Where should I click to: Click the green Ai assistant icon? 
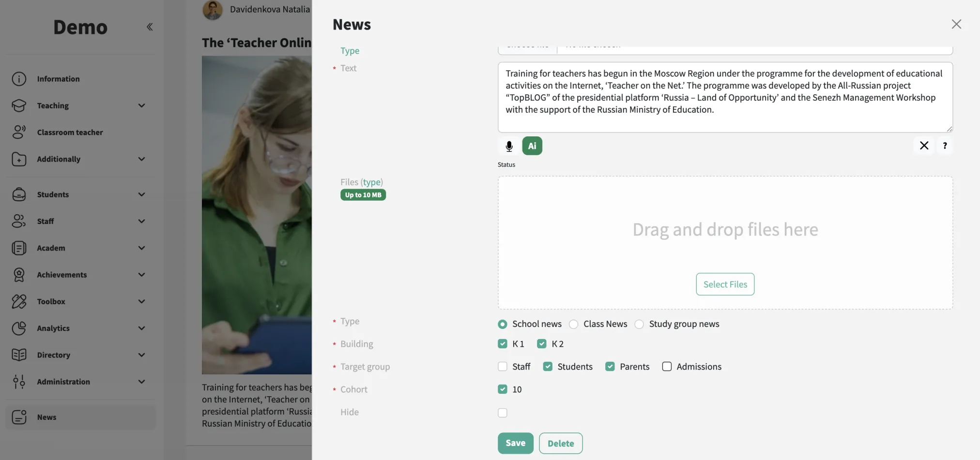pyautogui.click(x=532, y=146)
